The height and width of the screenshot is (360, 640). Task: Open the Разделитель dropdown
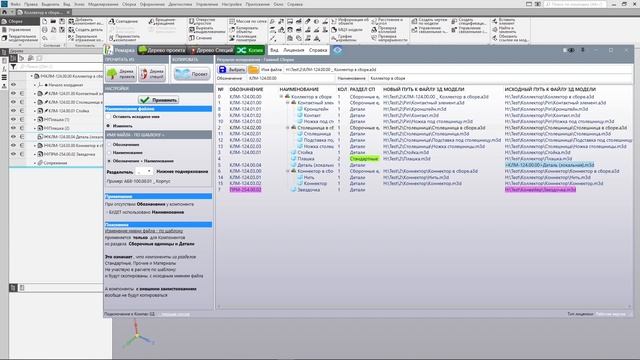click(x=144, y=171)
